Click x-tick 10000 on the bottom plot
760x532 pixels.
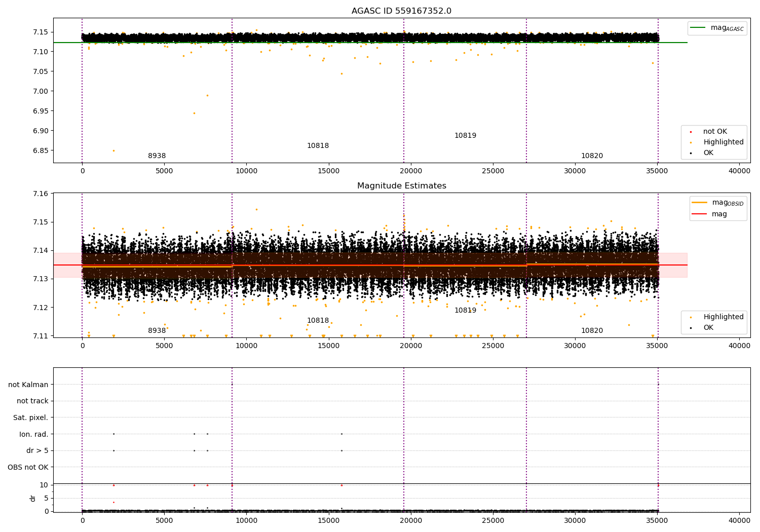tap(246, 520)
